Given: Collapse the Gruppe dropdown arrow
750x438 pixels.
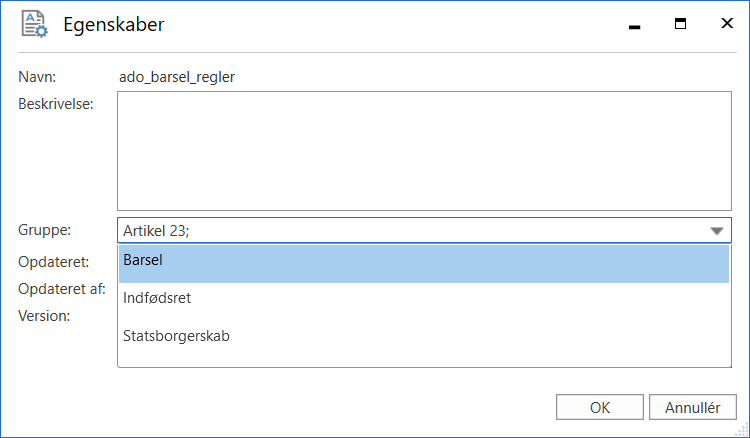Looking at the screenshot, I should [716, 231].
